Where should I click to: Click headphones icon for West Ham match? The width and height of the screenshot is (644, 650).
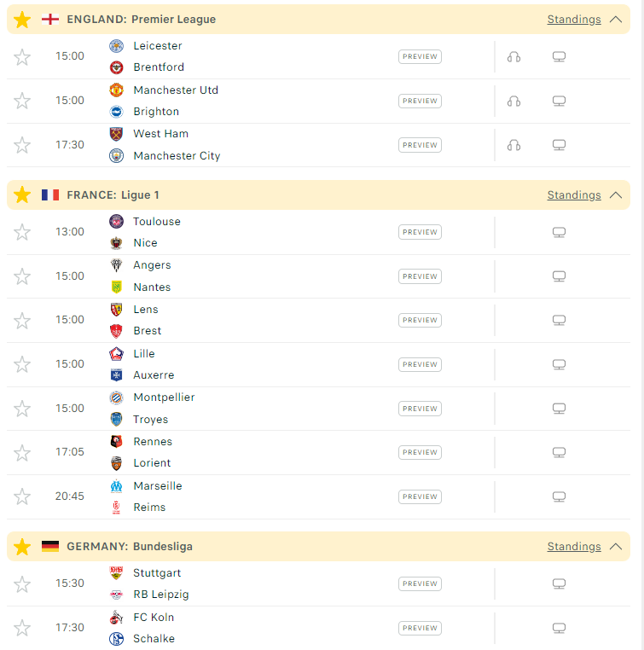513,145
